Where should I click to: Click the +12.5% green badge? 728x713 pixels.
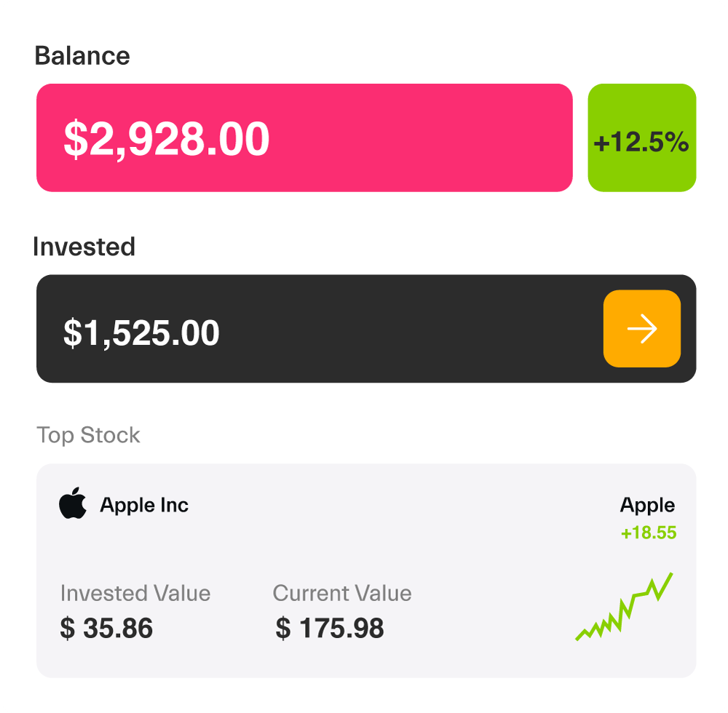pos(641,138)
